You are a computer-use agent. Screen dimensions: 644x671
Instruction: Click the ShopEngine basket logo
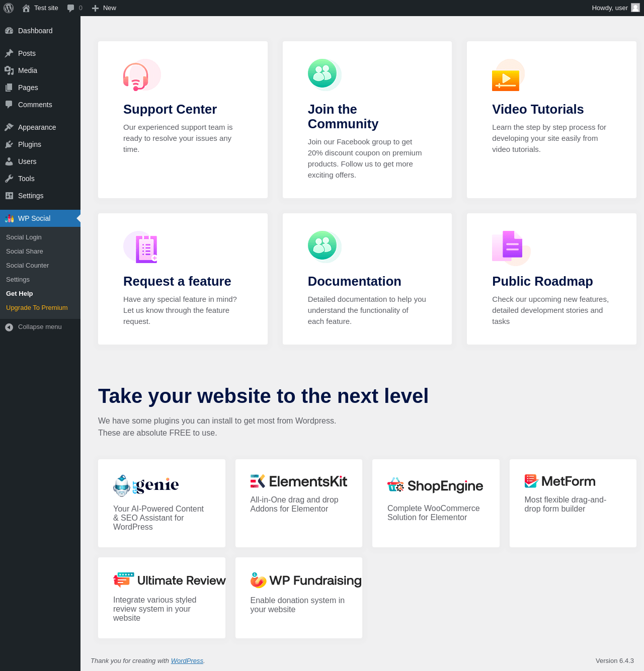coord(435,485)
